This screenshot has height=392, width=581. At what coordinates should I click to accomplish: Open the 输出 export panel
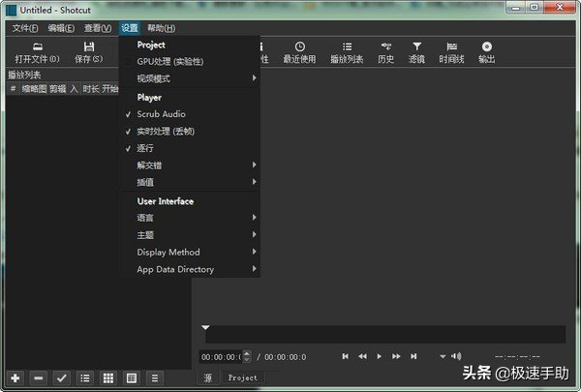(x=486, y=52)
